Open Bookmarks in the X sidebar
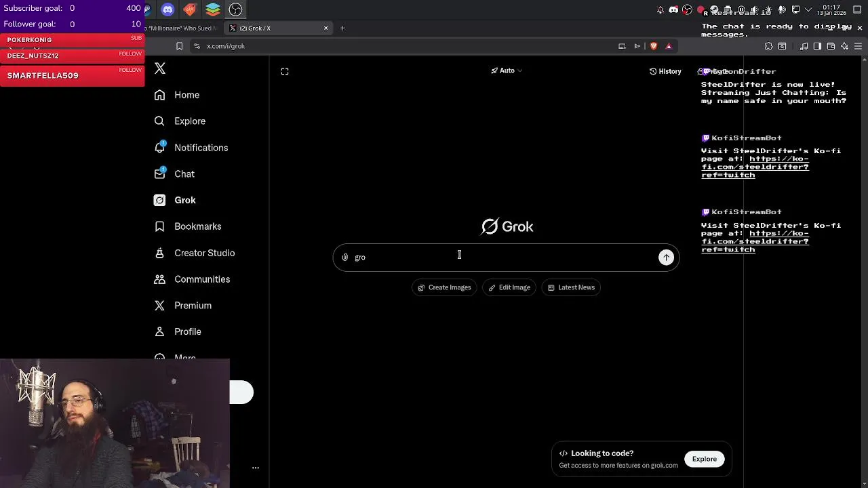The image size is (868, 488). (188, 226)
